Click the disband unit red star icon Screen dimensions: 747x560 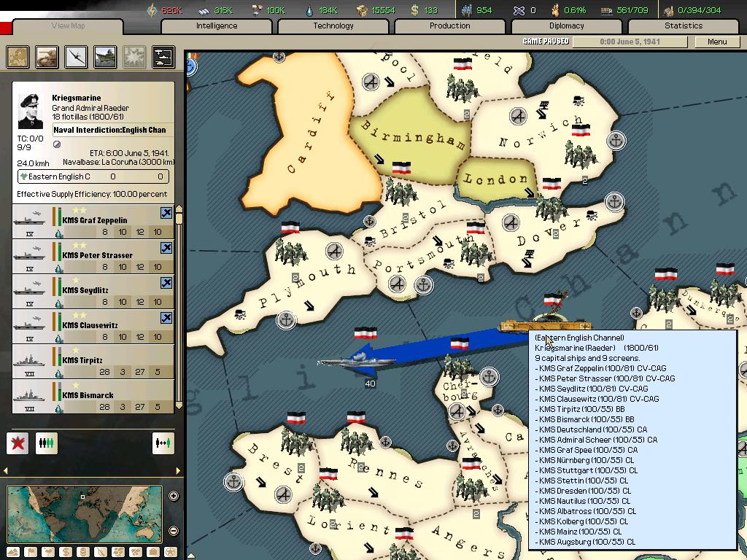tap(18, 443)
